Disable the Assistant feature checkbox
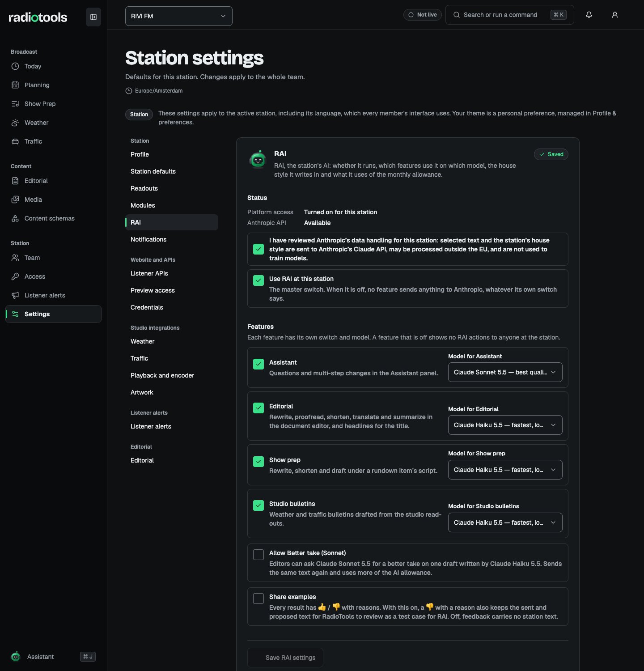This screenshot has height=671, width=644. click(258, 364)
